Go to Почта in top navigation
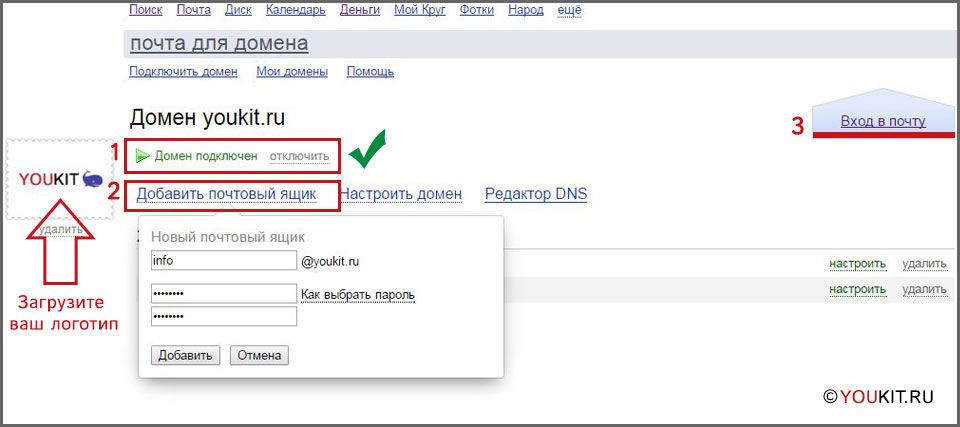 [x=193, y=10]
